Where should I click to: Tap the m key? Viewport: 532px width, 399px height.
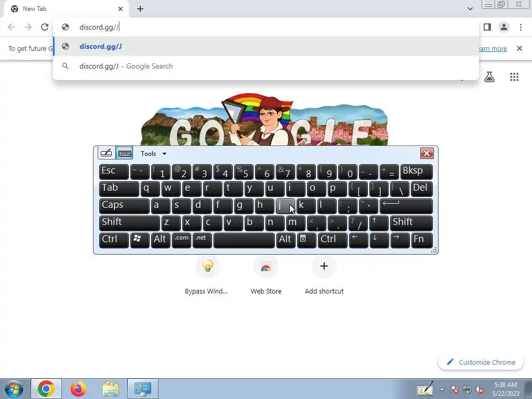[296, 223]
